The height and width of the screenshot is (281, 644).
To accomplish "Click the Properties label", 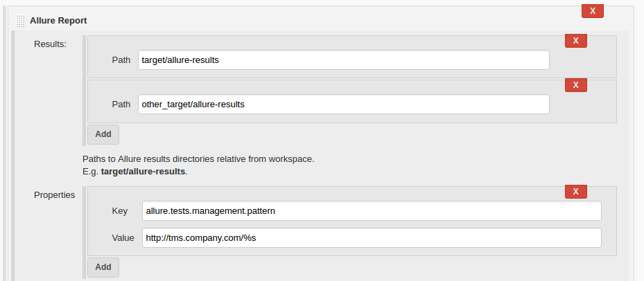I will click(x=54, y=195).
